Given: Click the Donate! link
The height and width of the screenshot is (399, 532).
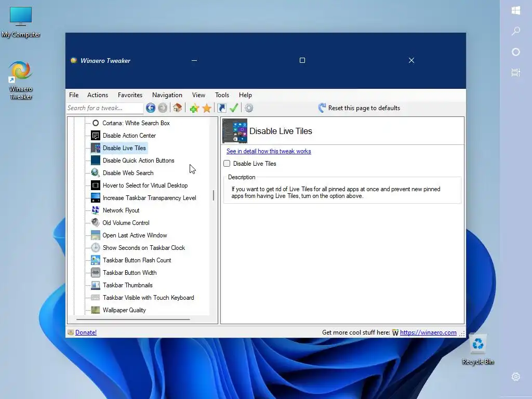Looking at the screenshot, I should (x=86, y=332).
